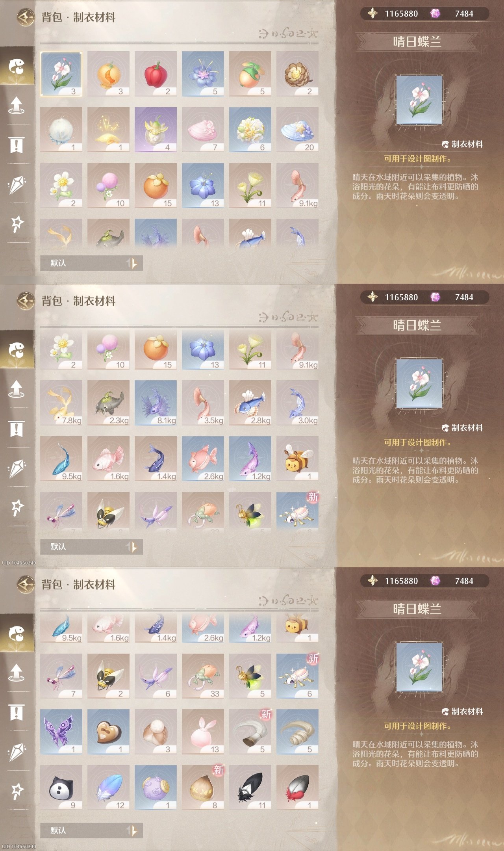Select the red bell pepper item
The width and height of the screenshot is (504, 851).
click(156, 74)
